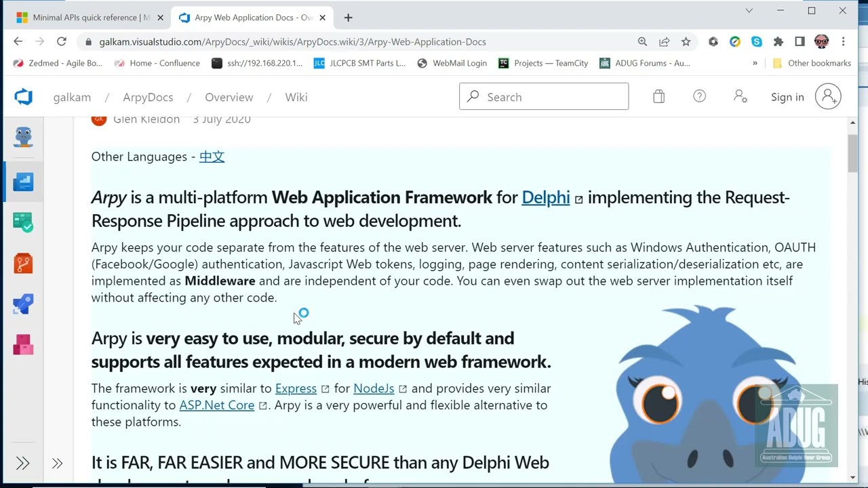Click the profile avatar beside Sign in
Viewport: 868px width, 488px height.
[828, 97]
